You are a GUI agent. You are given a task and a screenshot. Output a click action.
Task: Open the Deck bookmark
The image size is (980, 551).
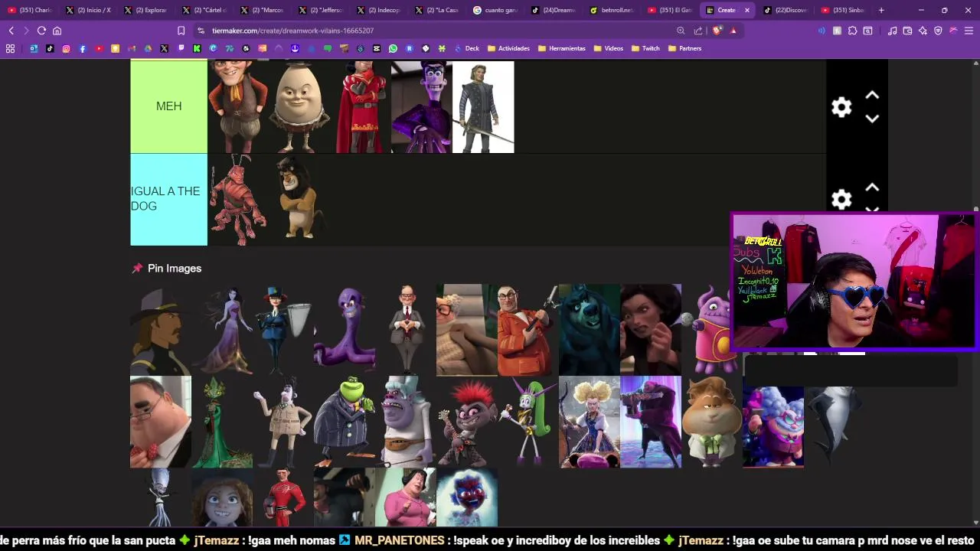pos(467,48)
